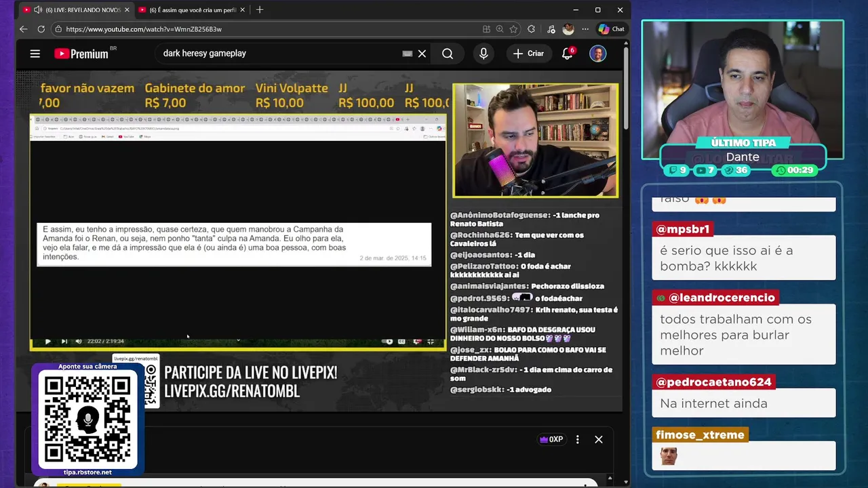Click fimose_xtreme username in overlay chat

tap(700, 435)
